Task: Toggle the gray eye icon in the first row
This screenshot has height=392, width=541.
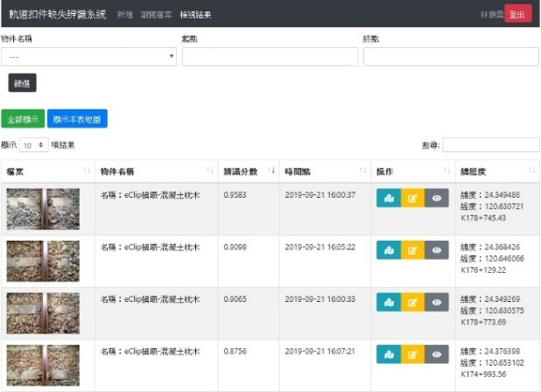Action: (x=437, y=199)
